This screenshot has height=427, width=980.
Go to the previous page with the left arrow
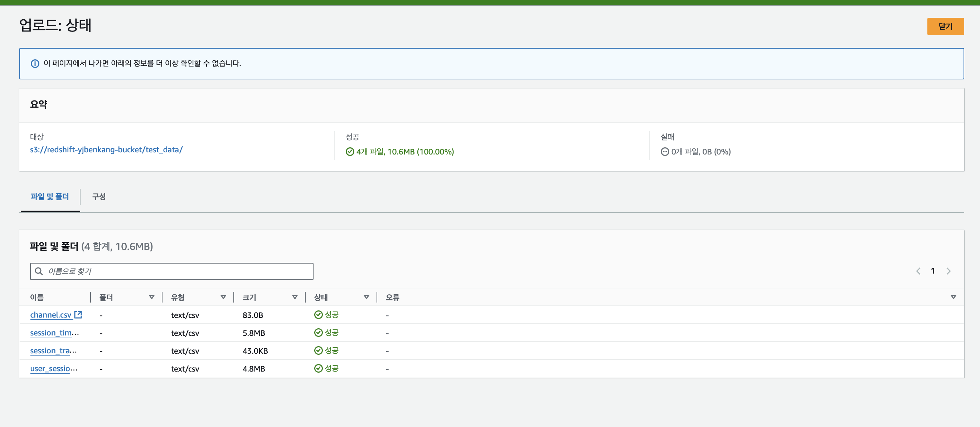click(x=918, y=271)
